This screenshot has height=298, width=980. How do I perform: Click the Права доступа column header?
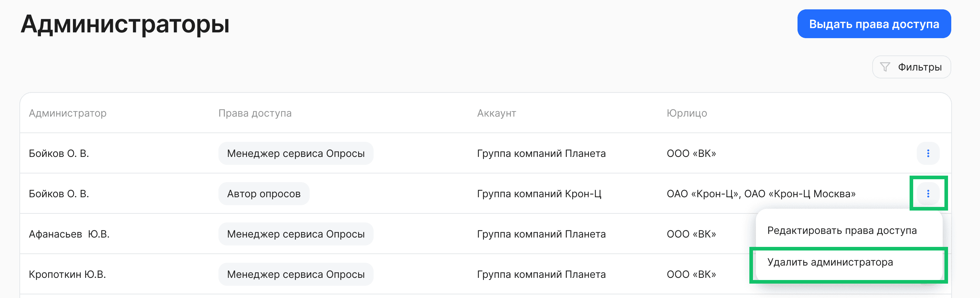[x=255, y=113]
